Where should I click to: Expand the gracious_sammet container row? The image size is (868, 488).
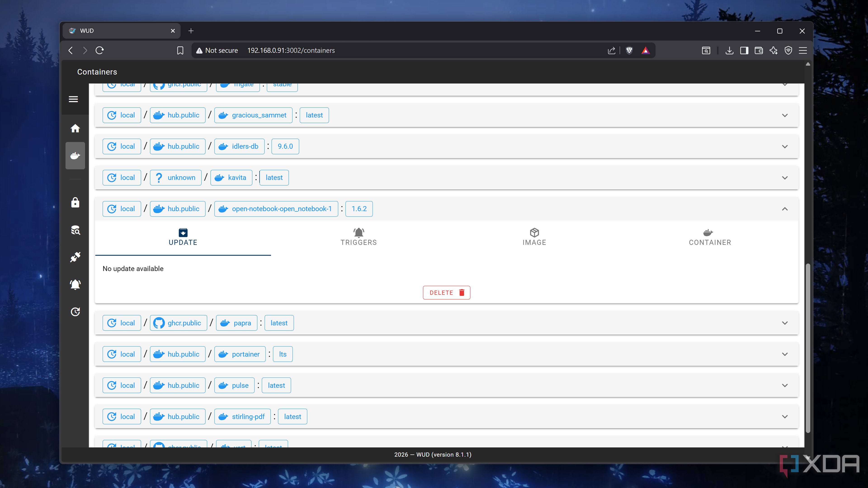point(784,115)
